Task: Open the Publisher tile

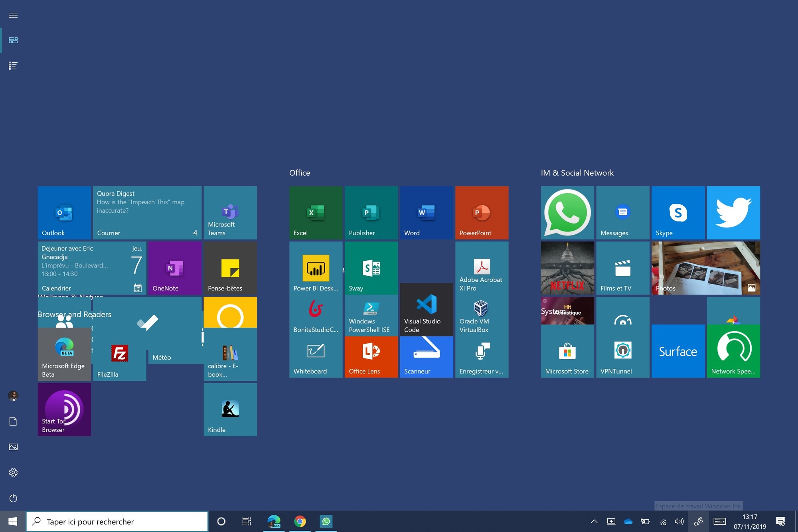Action: tap(371, 213)
